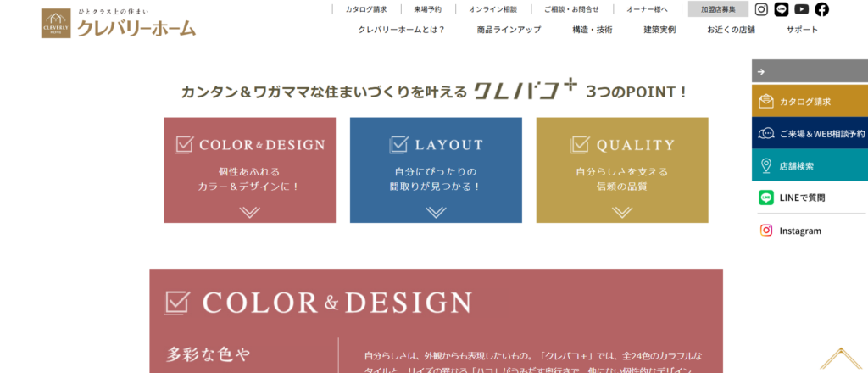
Task: Click the down chevron on the COLOR & DESIGN card
Action: click(x=250, y=212)
